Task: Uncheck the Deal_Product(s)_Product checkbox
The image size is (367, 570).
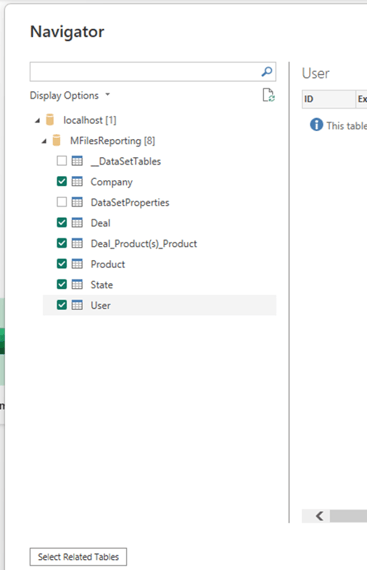Action: [x=62, y=243]
